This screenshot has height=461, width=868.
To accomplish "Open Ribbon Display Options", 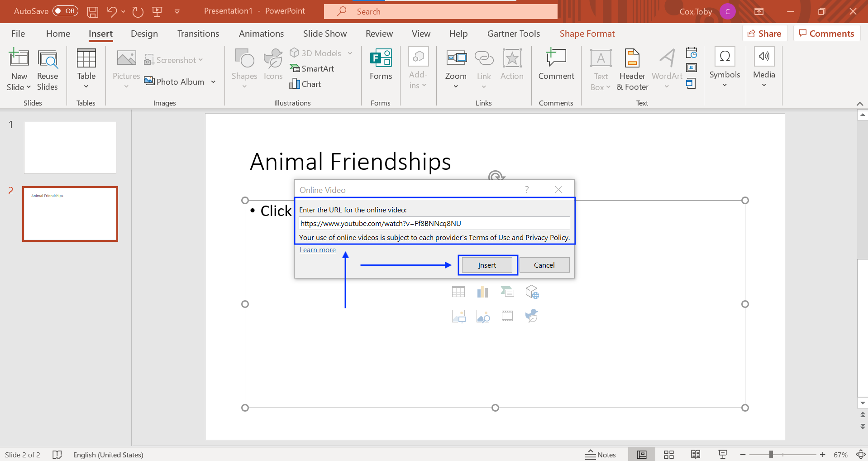I will click(759, 11).
